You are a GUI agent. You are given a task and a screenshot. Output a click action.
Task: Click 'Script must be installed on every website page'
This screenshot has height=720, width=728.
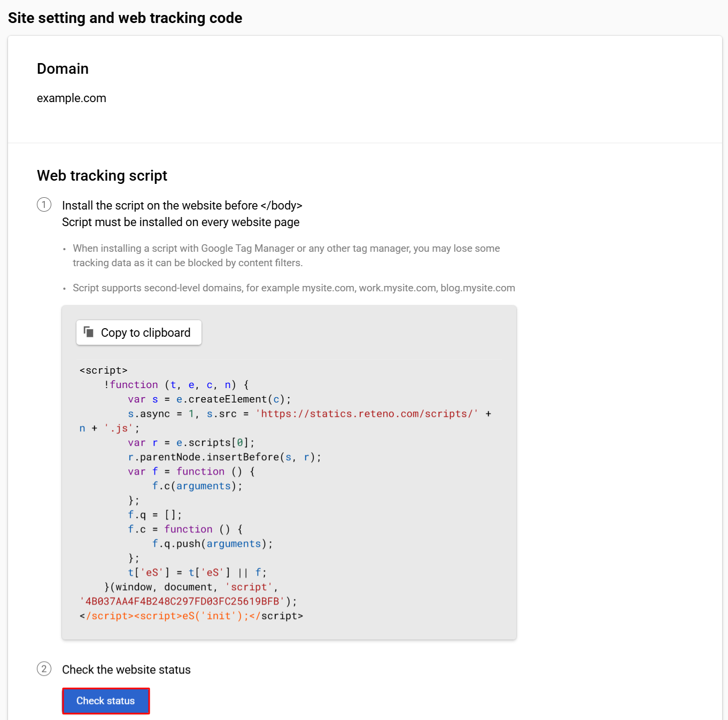(x=181, y=222)
